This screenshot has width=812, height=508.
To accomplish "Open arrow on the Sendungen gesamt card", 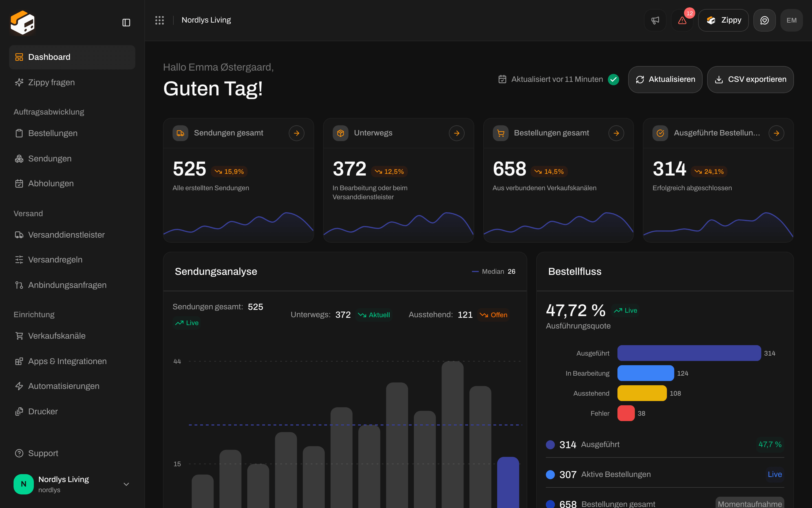I will pyautogui.click(x=296, y=133).
